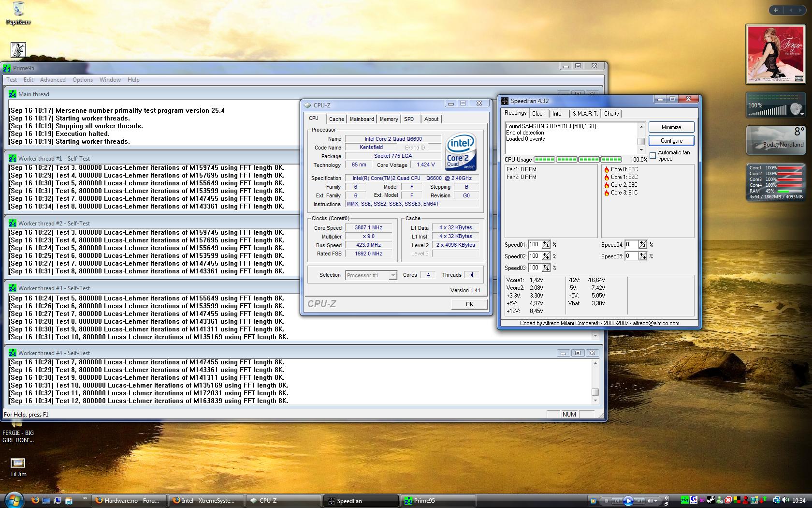
Task: Switch to the Mainboard tab in CPU-Z
Action: pos(362,119)
